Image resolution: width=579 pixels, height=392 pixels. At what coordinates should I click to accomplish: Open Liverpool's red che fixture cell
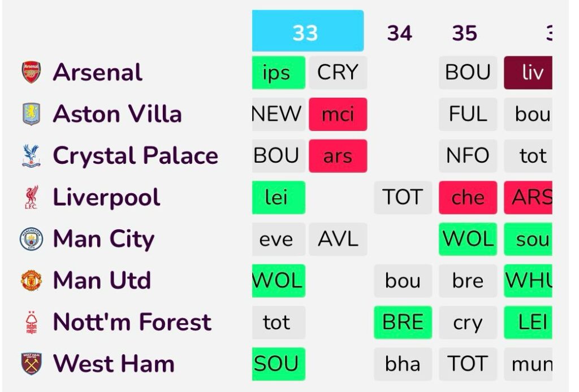click(x=468, y=198)
